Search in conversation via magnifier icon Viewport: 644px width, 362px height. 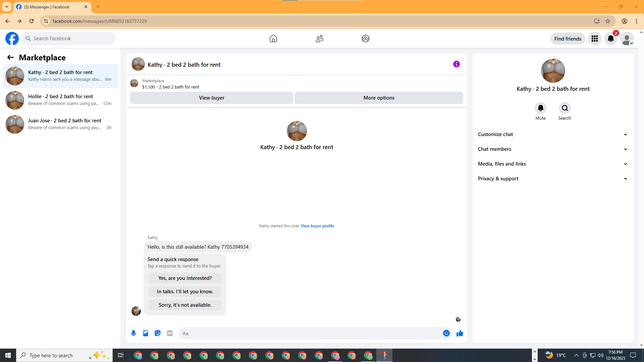pyautogui.click(x=565, y=108)
